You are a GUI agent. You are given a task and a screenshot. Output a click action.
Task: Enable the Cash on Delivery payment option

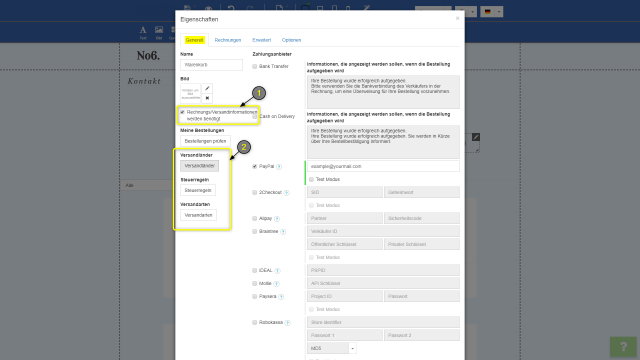[x=254, y=116]
